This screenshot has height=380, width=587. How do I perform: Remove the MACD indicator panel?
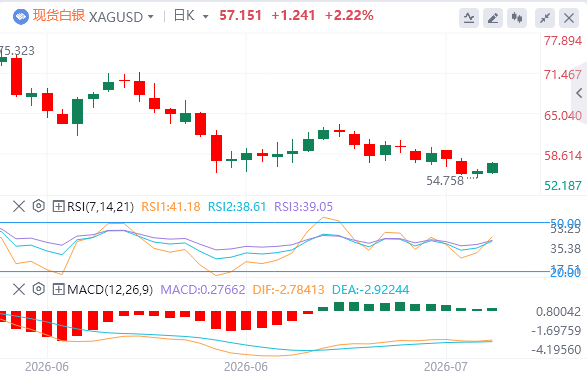tap(19, 289)
